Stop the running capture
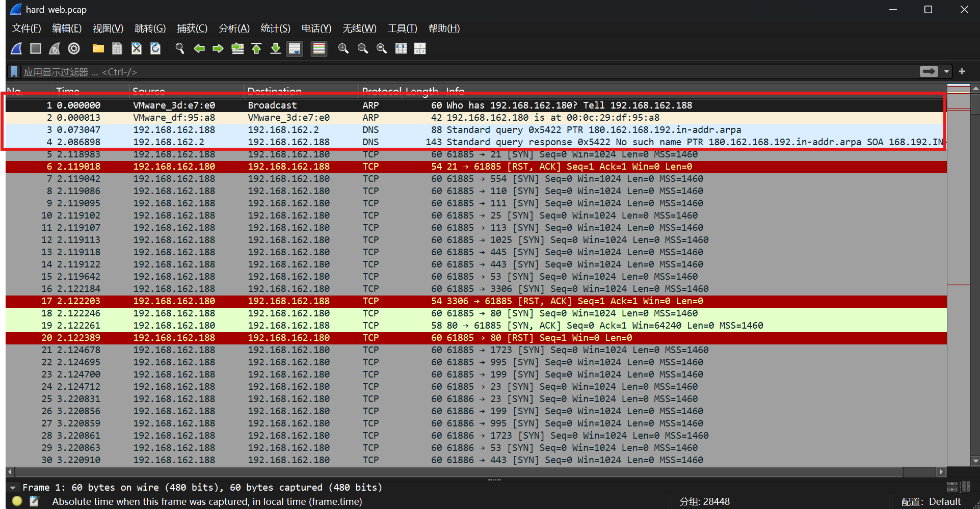This screenshot has width=980, height=509. 36,48
